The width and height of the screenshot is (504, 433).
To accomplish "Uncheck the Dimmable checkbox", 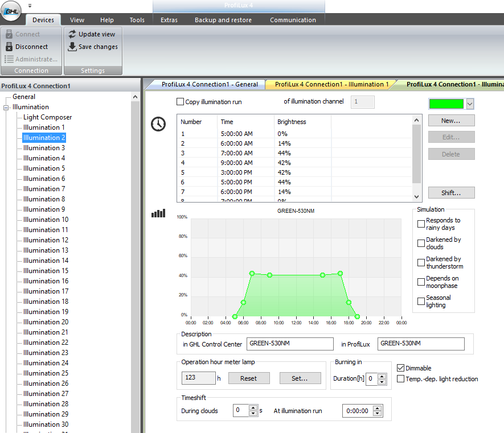I will [x=400, y=368].
